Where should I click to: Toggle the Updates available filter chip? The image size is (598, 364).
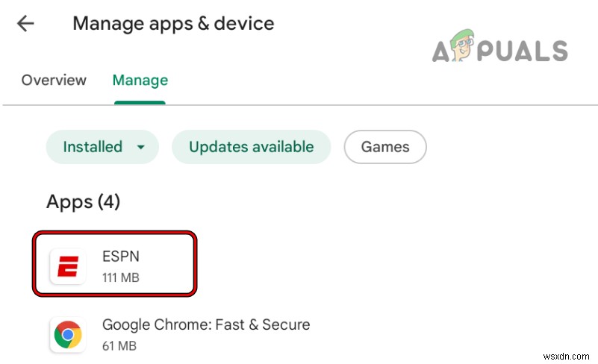pos(250,147)
